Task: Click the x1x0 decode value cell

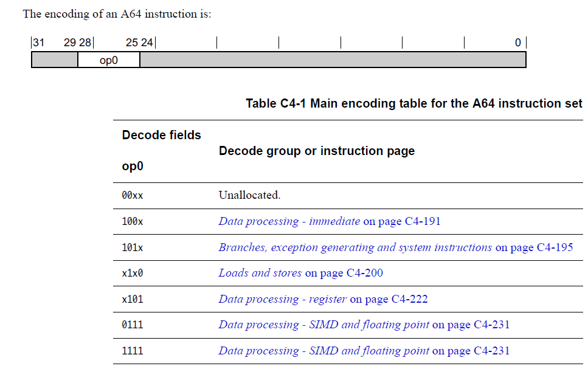Action: (133, 274)
